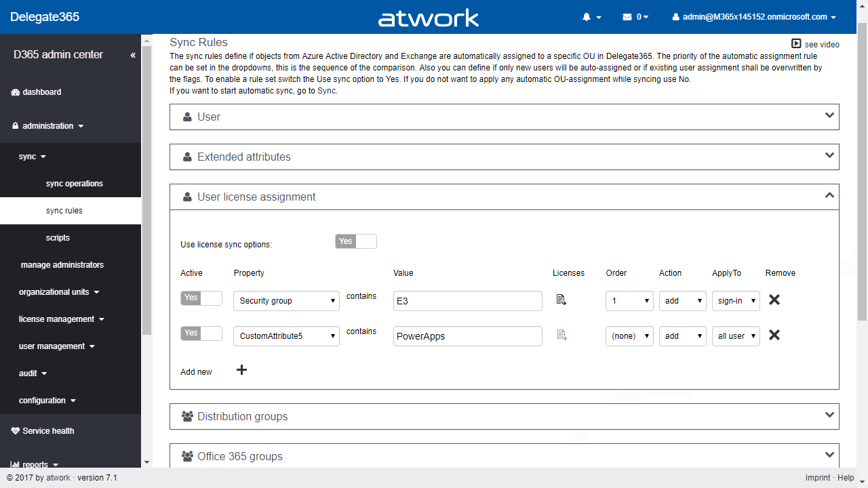
Task: Open Action dropdown for PowerApps rule
Action: (x=683, y=336)
